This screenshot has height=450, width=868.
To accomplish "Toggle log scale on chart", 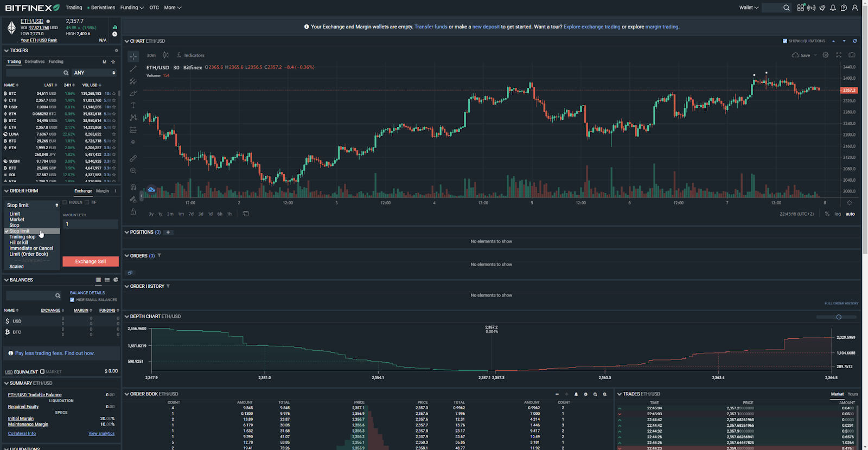I will 838,214.
